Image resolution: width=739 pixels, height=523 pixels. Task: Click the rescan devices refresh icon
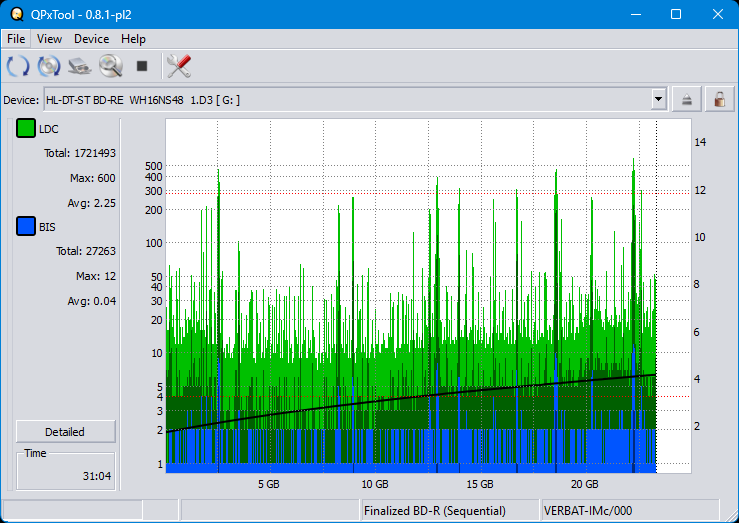pyautogui.click(x=18, y=67)
